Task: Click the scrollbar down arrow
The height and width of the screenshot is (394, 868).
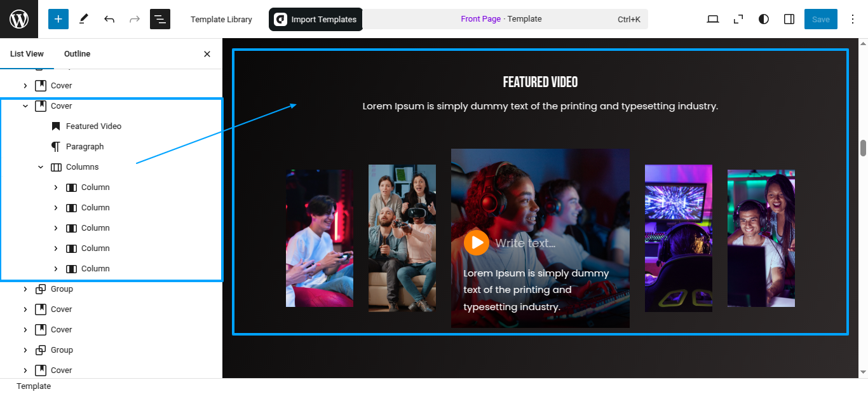Action: click(x=863, y=372)
